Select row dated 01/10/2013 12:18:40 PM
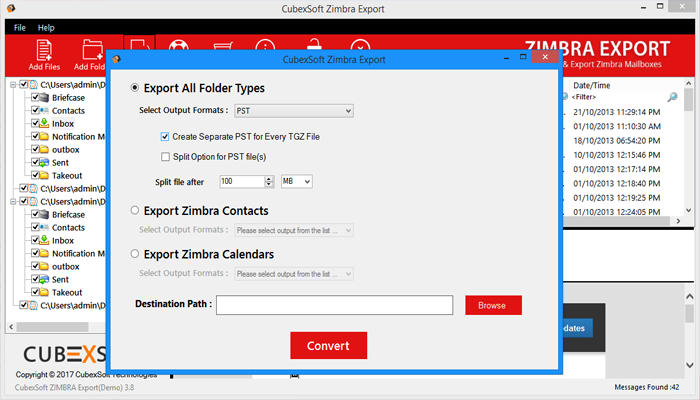 coord(617,183)
